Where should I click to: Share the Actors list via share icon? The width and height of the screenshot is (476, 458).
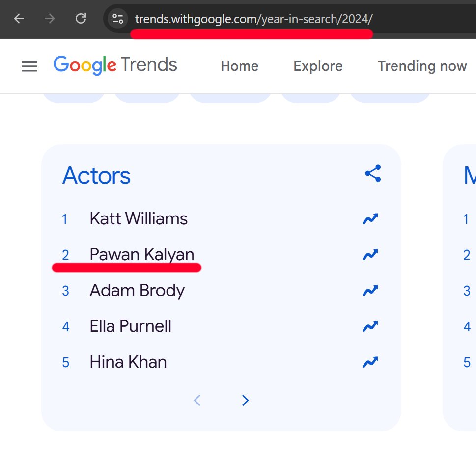(x=373, y=173)
